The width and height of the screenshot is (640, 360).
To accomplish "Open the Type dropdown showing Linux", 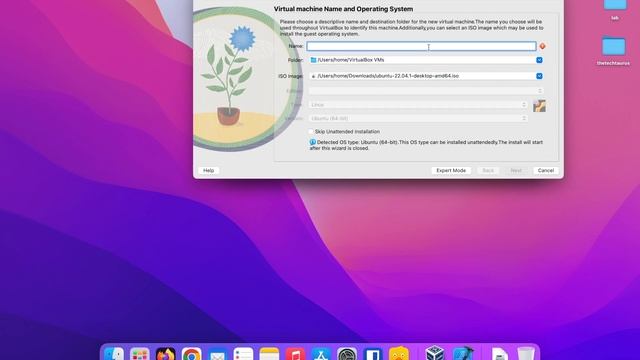I will click(x=418, y=105).
